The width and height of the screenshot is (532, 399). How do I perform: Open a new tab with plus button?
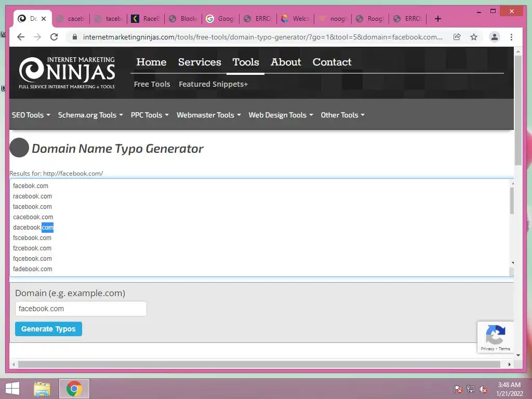click(437, 19)
